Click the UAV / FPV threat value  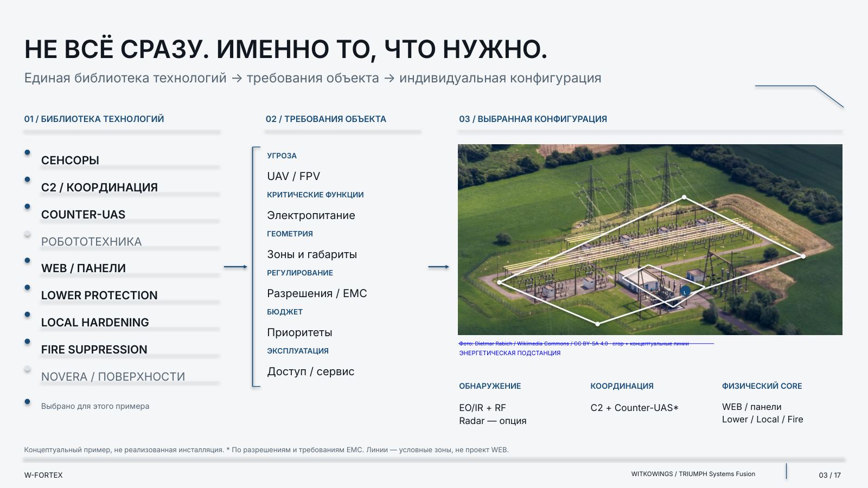tap(293, 176)
